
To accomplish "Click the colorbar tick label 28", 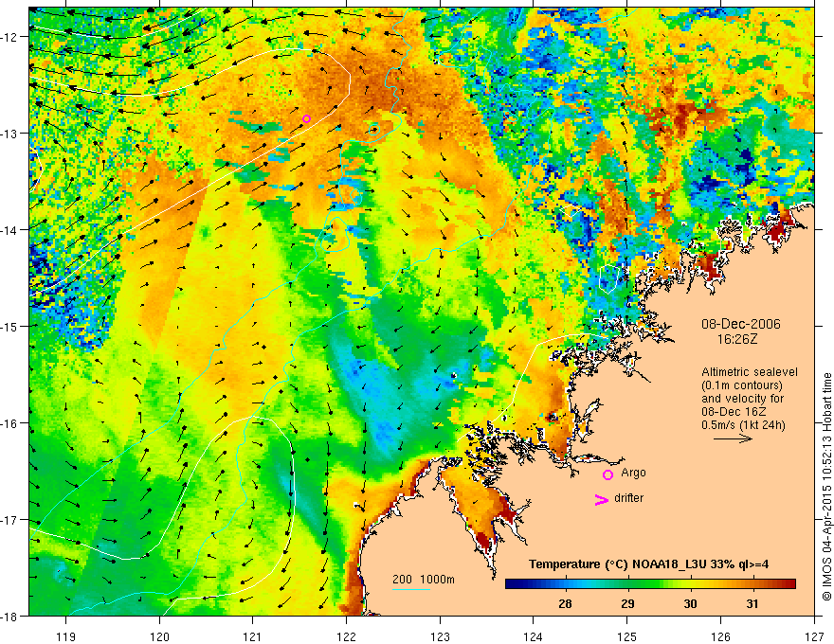I will click(566, 604).
